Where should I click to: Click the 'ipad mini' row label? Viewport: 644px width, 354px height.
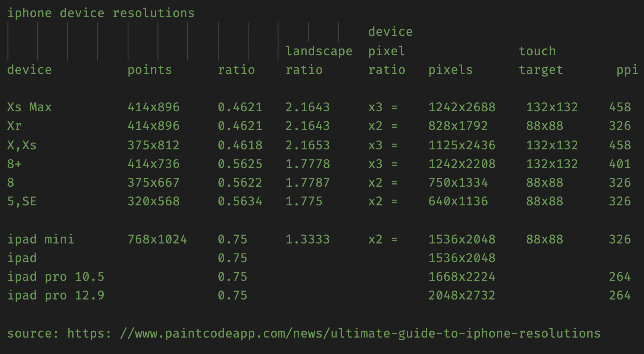(x=41, y=239)
